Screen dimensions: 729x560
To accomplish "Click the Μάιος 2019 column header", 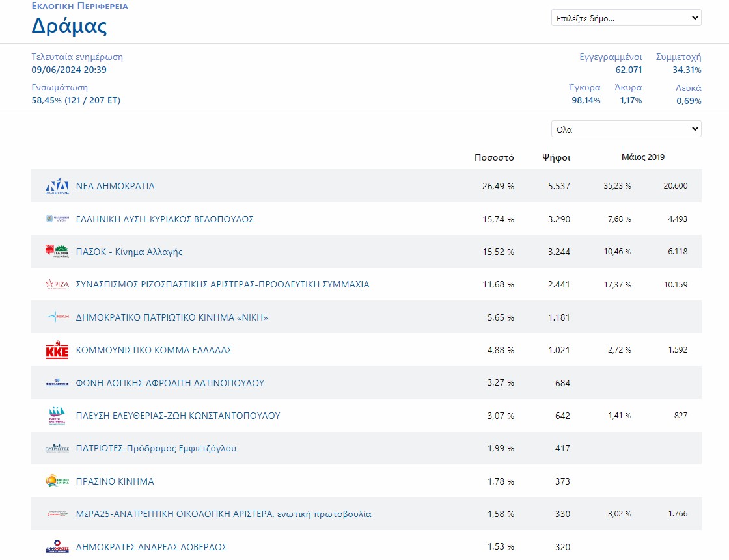I will [x=642, y=157].
